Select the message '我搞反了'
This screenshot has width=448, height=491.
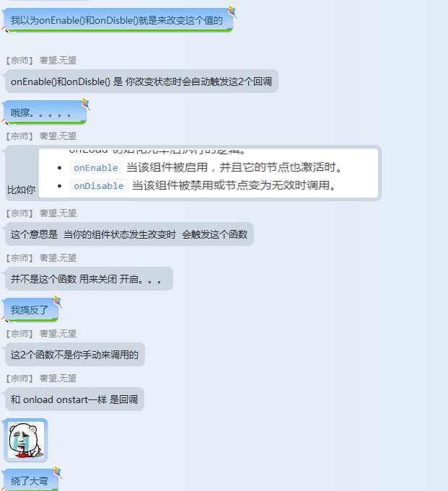click(x=31, y=310)
